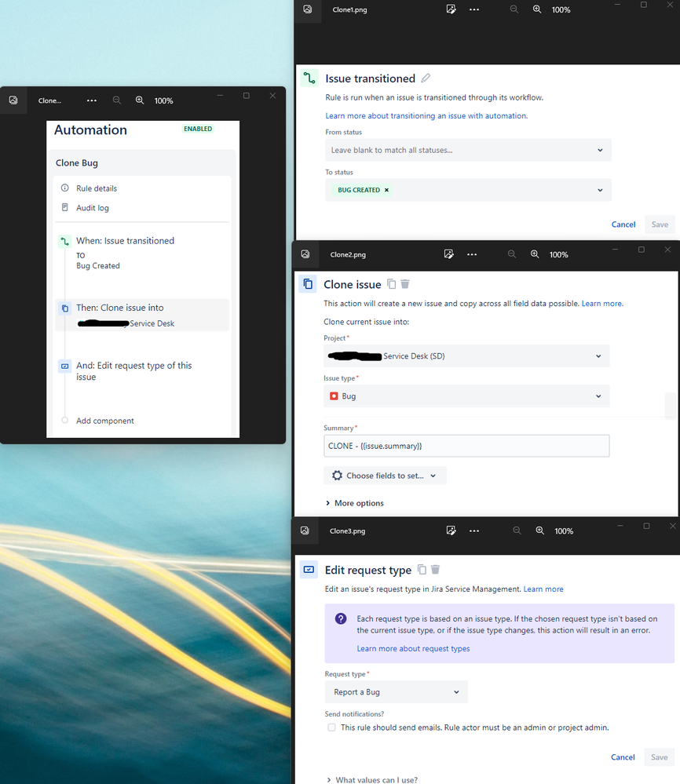The width and height of the screenshot is (680, 784).
Task: Click duplicate icon beside Edit request type
Action: 422,570
